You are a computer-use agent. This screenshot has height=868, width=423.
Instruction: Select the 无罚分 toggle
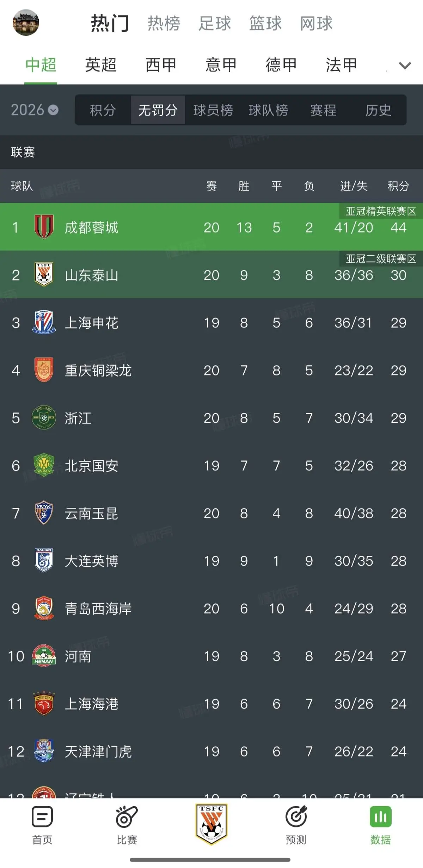tap(158, 110)
